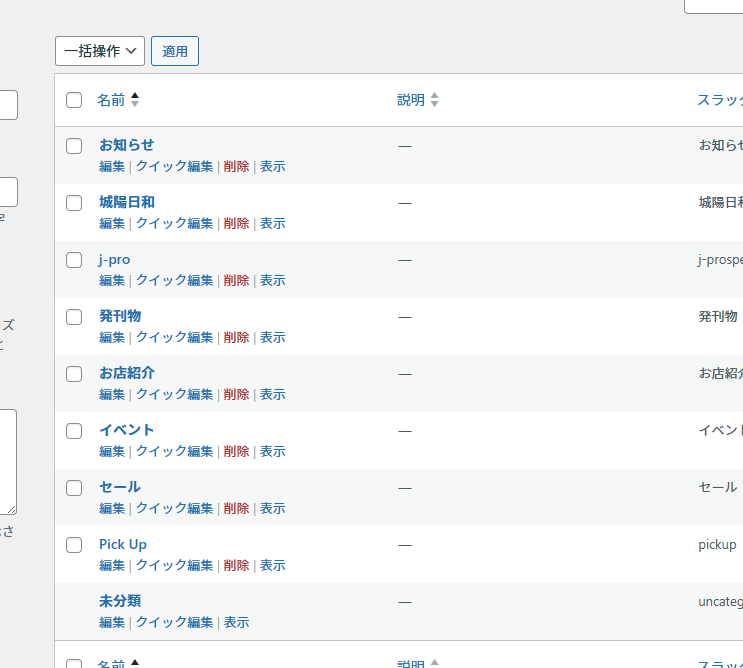Click the description textarea on left
Viewport: 743px width, 668px height.
tap(7, 461)
